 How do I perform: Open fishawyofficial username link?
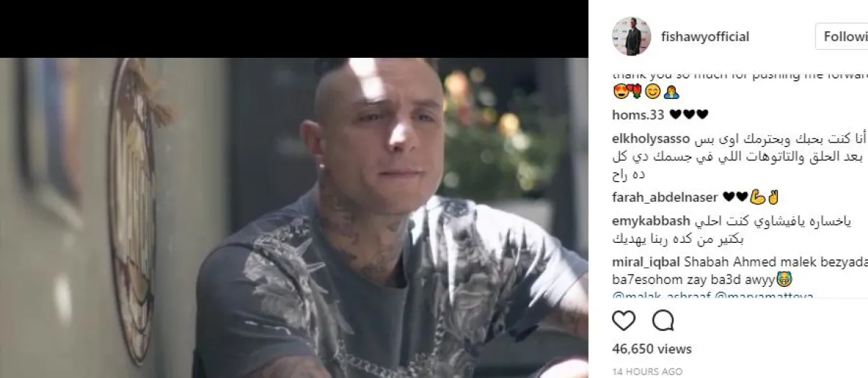tap(705, 36)
